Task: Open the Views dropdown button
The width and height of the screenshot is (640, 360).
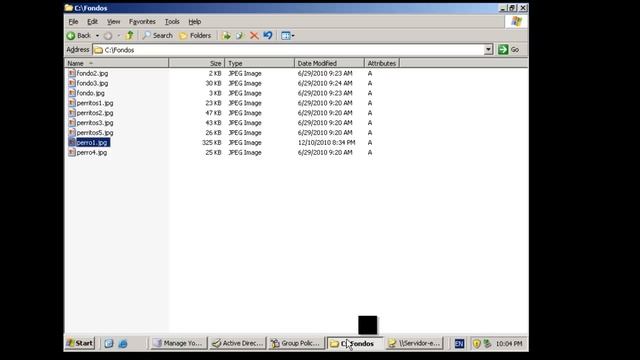Action: pyautogui.click(x=288, y=36)
